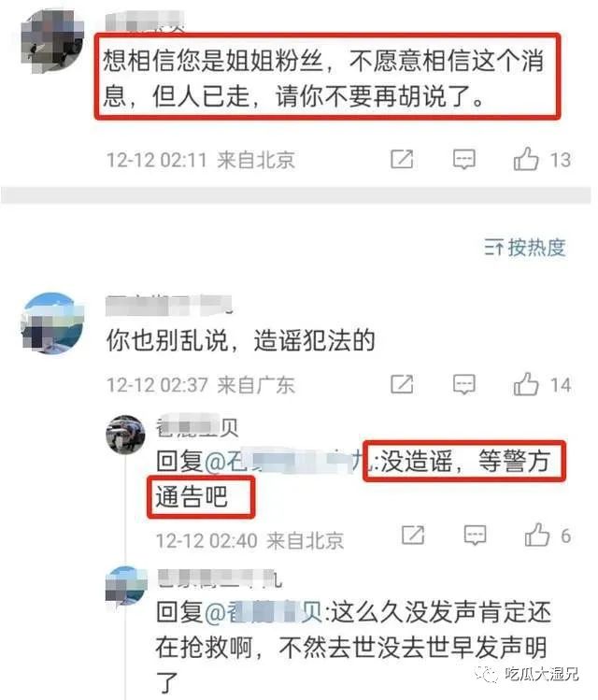Open avatar of 没造谣 reply author
Image resolution: width=598 pixels, height=700 pixels.
tap(125, 434)
